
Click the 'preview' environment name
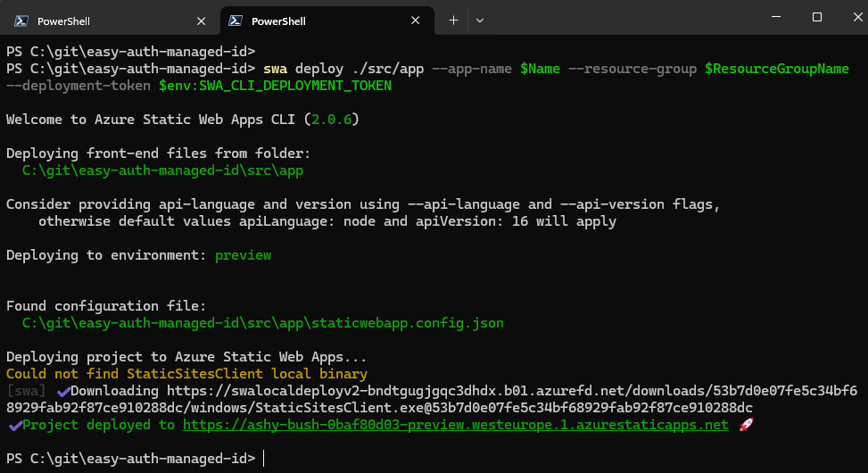tap(243, 255)
